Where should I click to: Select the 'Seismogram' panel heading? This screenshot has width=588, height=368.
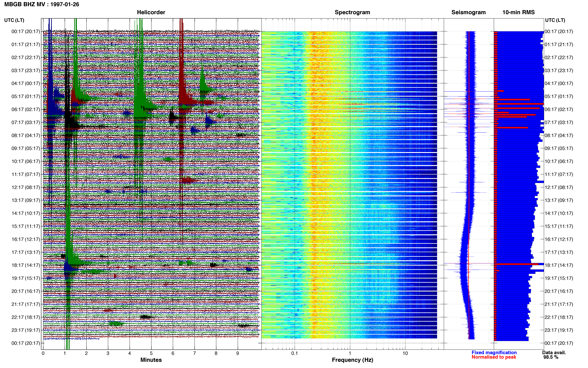(x=468, y=12)
